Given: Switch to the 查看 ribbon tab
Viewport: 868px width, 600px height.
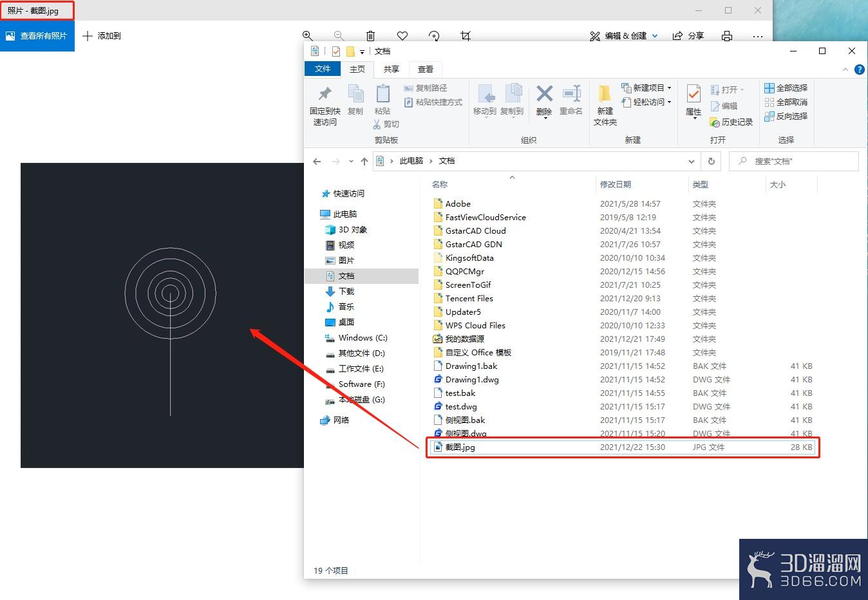Looking at the screenshot, I should coord(426,69).
